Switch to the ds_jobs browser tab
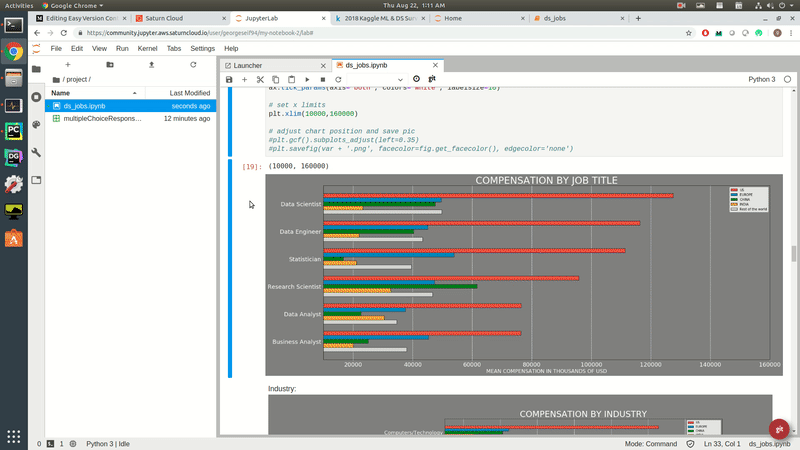800x450 pixels. tap(579, 18)
